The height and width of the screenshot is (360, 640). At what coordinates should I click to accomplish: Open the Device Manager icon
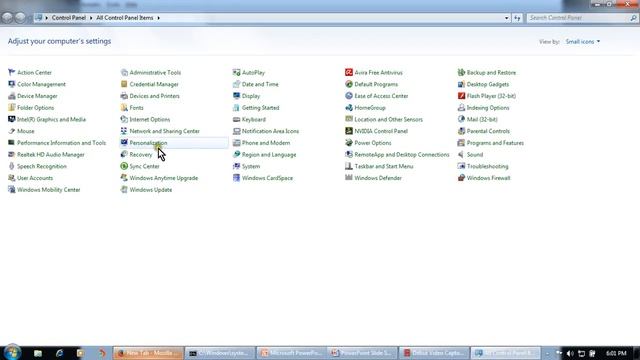11,96
